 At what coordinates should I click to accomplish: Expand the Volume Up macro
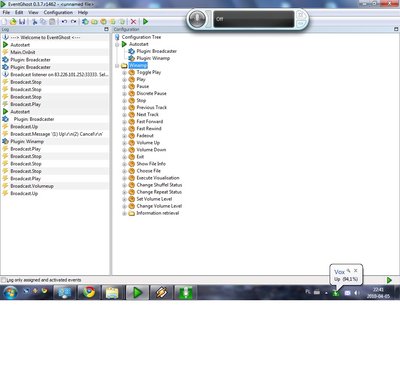tap(124, 143)
